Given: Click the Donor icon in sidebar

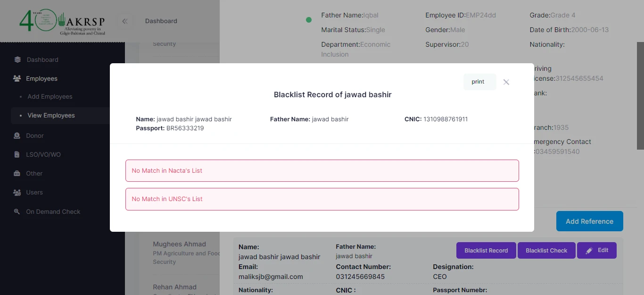Looking at the screenshot, I should (17, 135).
